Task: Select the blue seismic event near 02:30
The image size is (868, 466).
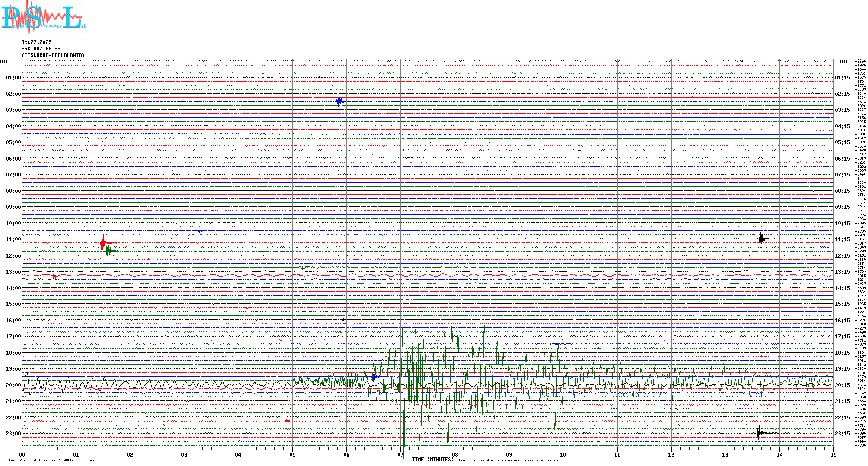Action: click(x=340, y=101)
